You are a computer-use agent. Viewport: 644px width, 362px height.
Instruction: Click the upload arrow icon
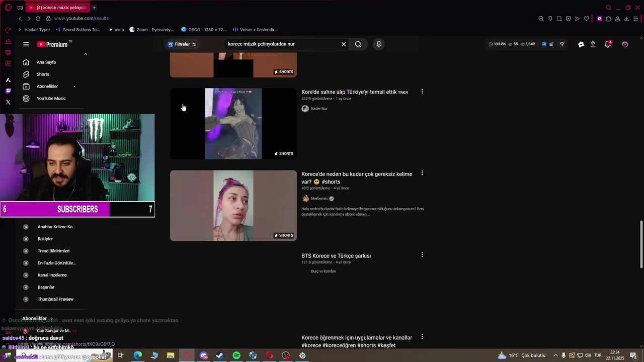click(593, 44)
